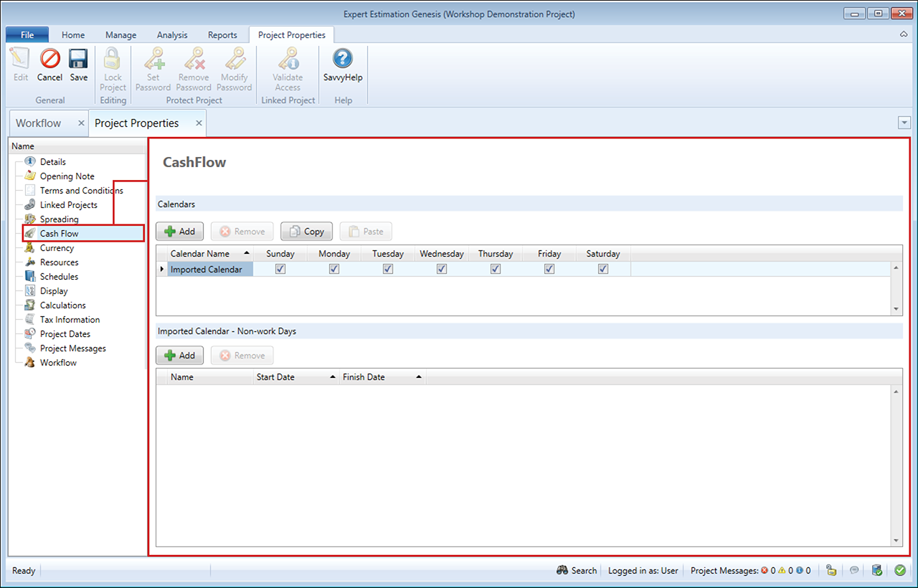Open tab list dropdown arrow at right
The height and width of the screenshot is (588, 918).
pyautogui.click(x=904, y=123)
